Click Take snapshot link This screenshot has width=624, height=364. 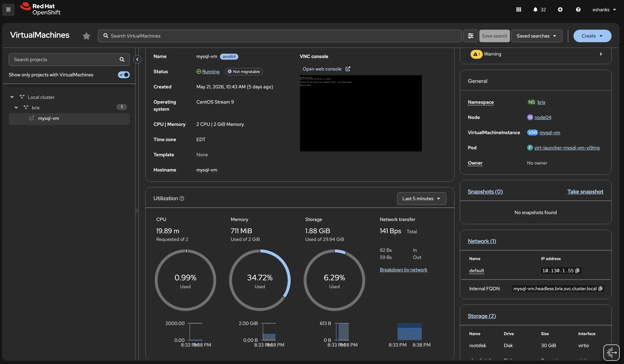(x=585, y=191)
